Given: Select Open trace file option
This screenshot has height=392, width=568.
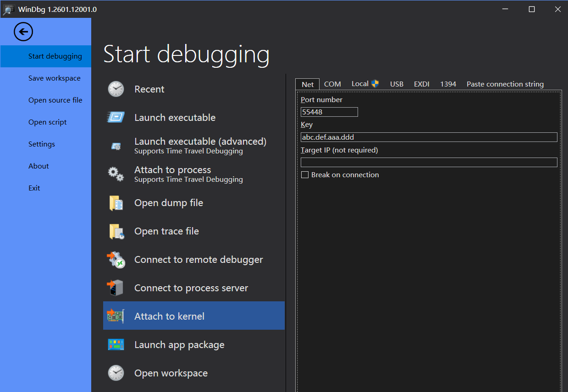Looking at the screenshot, I should 194,231.
